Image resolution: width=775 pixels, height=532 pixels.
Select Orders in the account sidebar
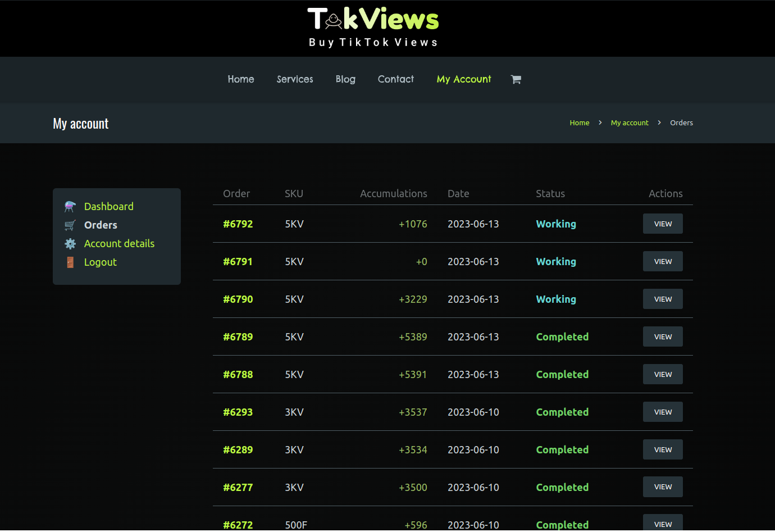tap(101, 225)
